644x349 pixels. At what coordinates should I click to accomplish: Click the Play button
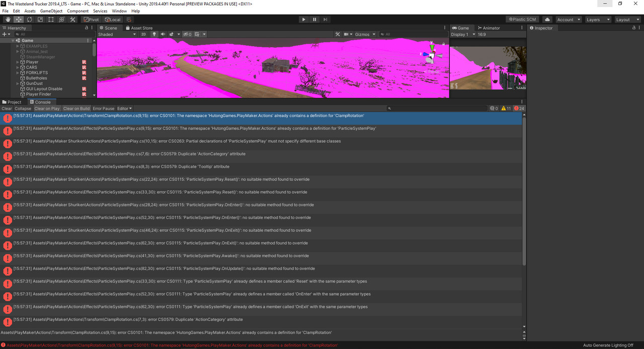[x=303, y=20]
